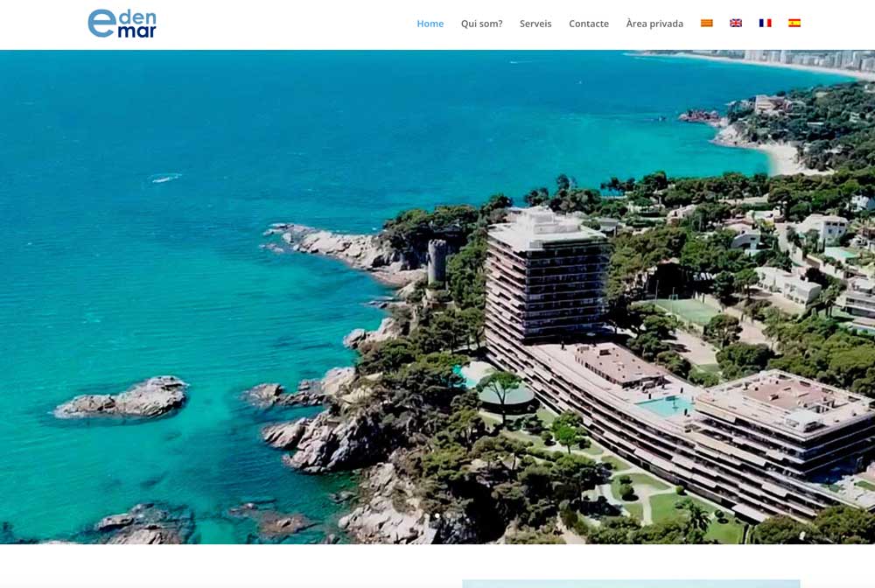The height and width of the screenshot is (588, 875).
Task: Open the partially visible image below the banner
Action: [631, 584]
